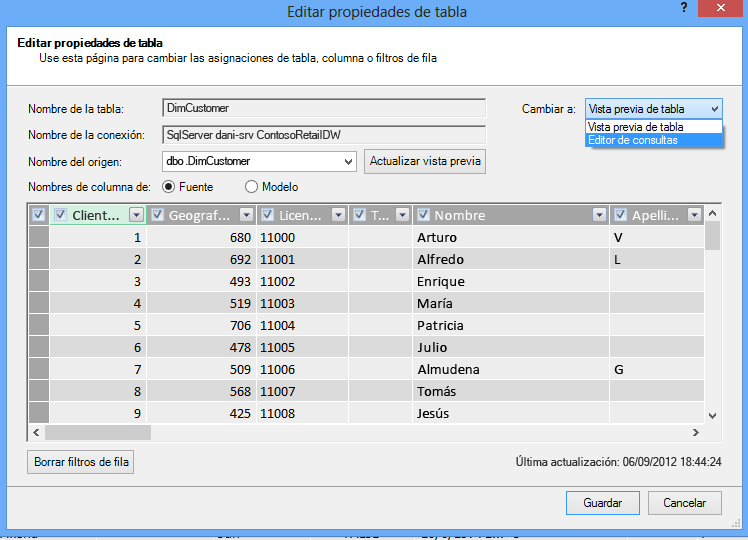Uncheck the Nombre column checkbox

click(423, 215)
